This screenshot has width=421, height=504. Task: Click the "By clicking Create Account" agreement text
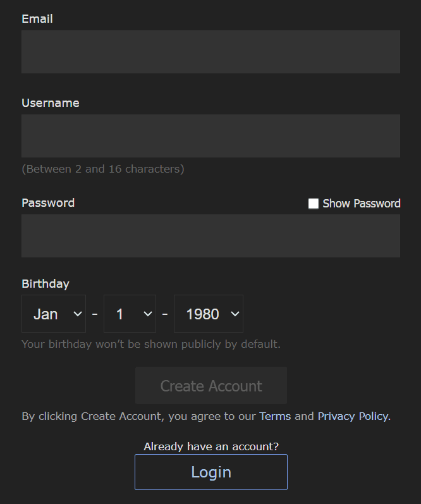139,416
